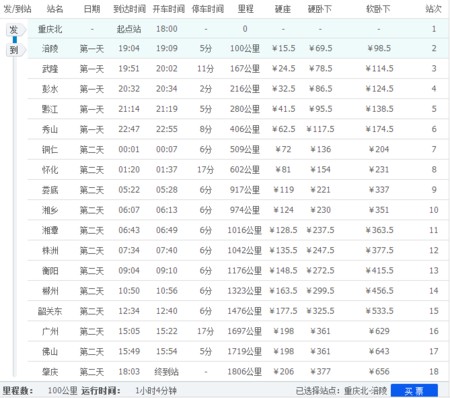
Task: Click the 17分 stop duration for 怀化
Action: coord(206,170)
